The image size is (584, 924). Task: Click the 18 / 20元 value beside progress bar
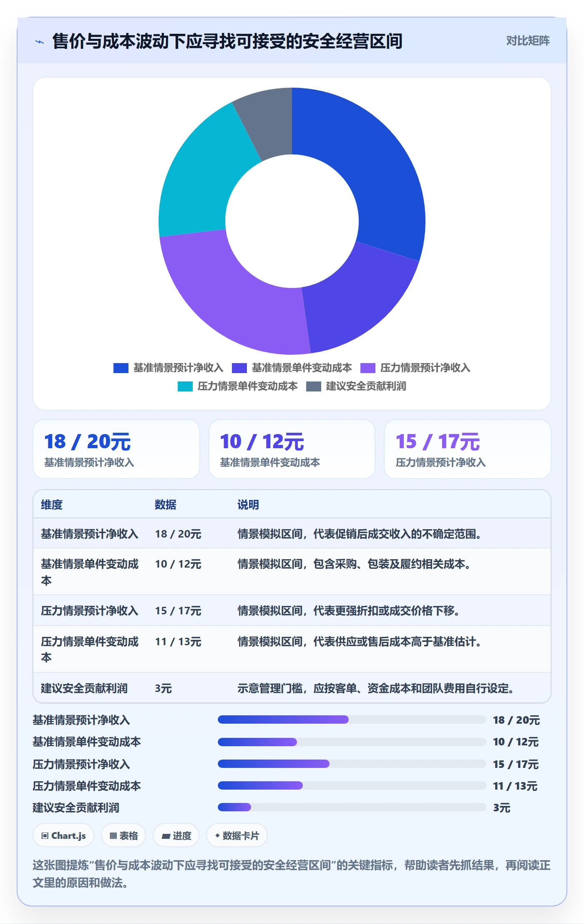click(x=516, y=720)
